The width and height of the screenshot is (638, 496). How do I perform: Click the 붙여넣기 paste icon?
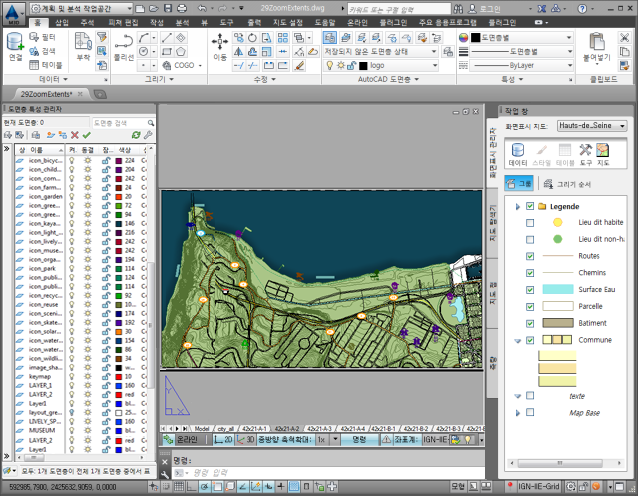coord(596,46)
